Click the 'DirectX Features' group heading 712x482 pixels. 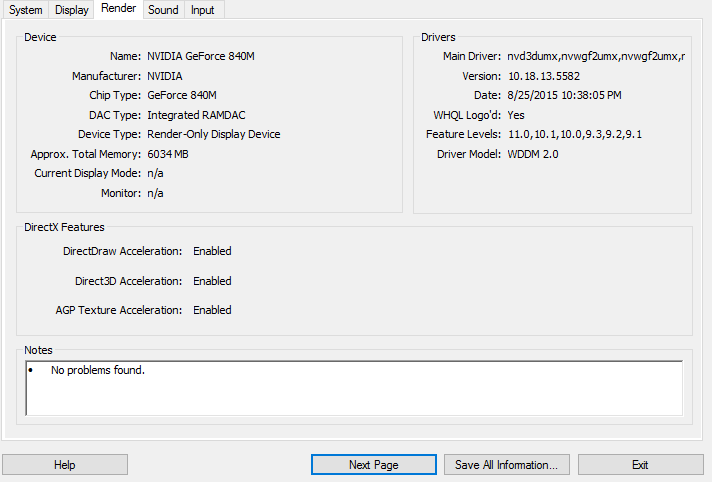tap(64, 227)
